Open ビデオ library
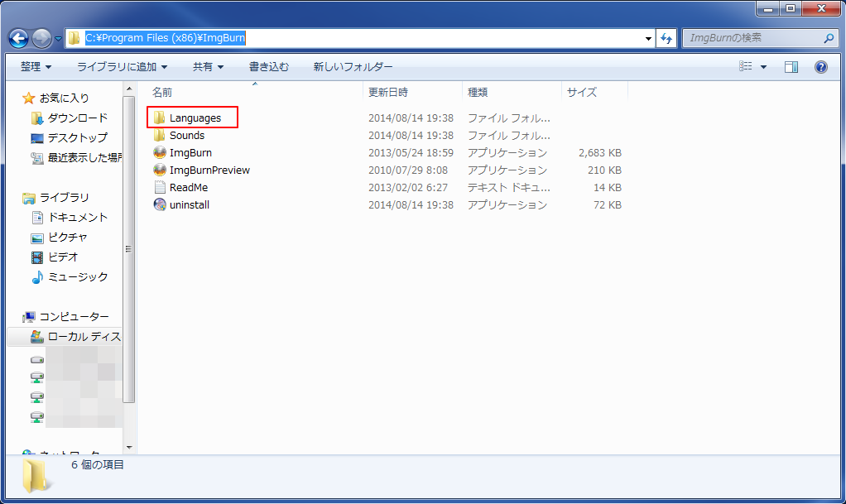The height and width of the screenshot is (504, 846). click(x=63, y=257)
